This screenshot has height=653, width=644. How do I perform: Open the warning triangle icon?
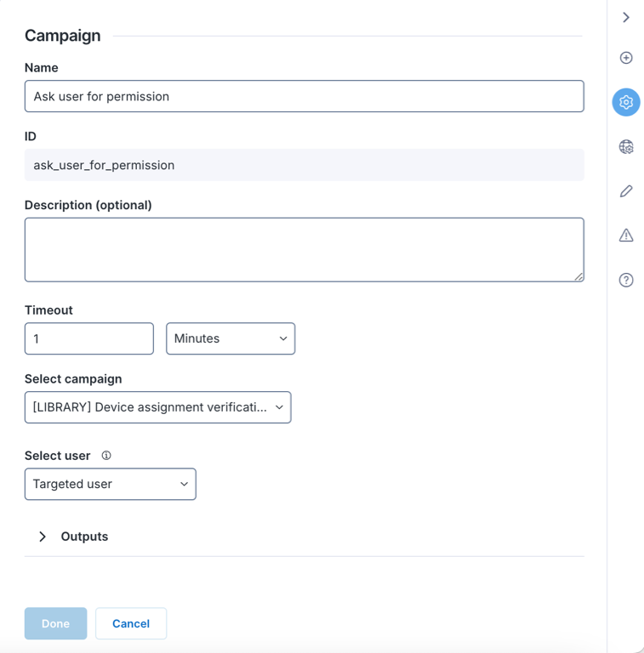click(x=626, y=236)
